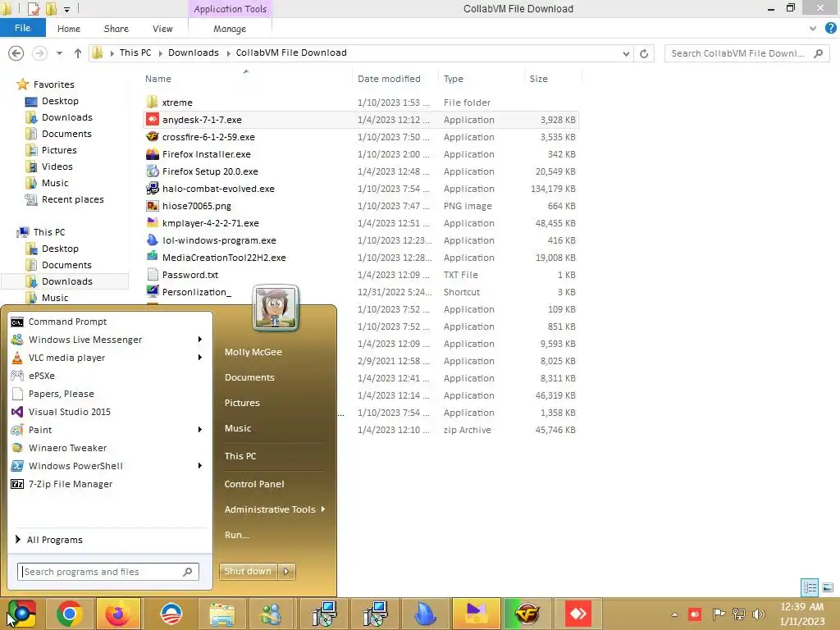Go back to previous folder
Screen dimensions: 840x630
click(x=16, y=53)
